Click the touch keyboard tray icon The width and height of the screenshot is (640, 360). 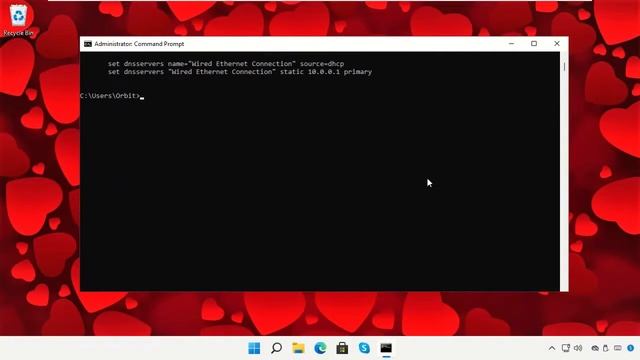[x=618, y=348]
